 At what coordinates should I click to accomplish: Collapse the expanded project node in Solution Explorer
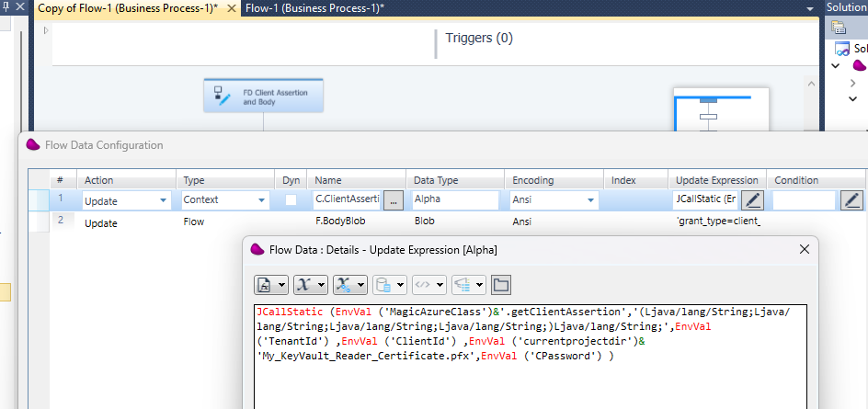pos(836,66)
